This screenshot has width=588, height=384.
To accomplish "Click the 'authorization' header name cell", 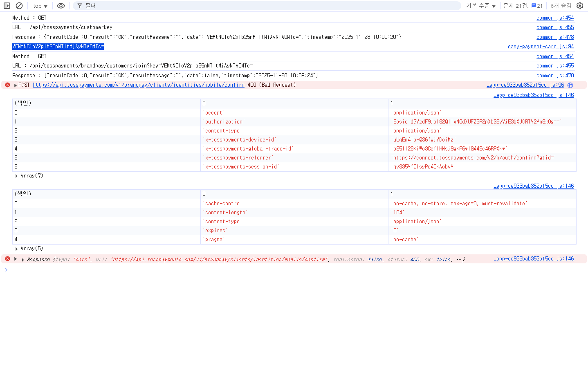I will coord(294,122).
